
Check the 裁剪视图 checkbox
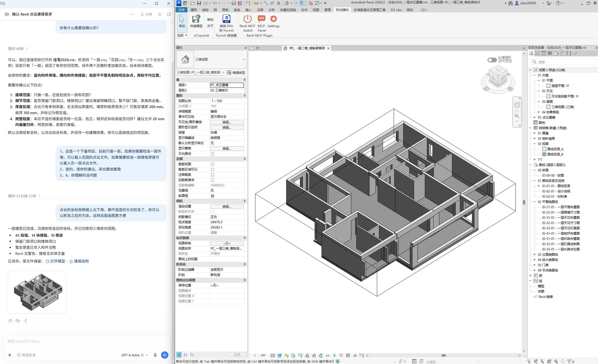coord(212,164)
